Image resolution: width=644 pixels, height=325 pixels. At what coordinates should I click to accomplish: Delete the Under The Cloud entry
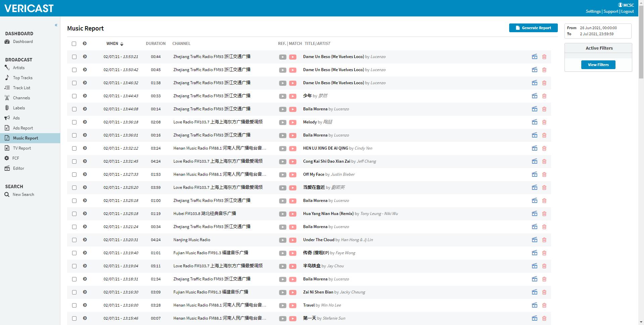544,240
